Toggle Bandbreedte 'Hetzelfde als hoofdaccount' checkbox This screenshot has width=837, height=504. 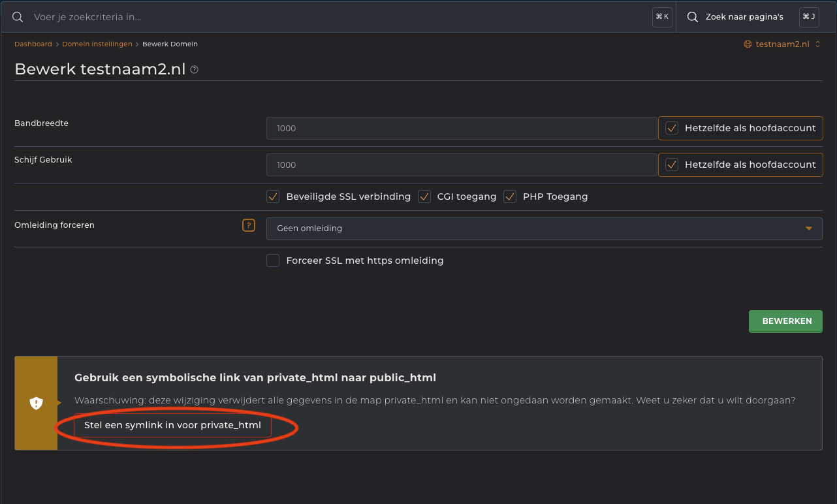pos(671,129)
